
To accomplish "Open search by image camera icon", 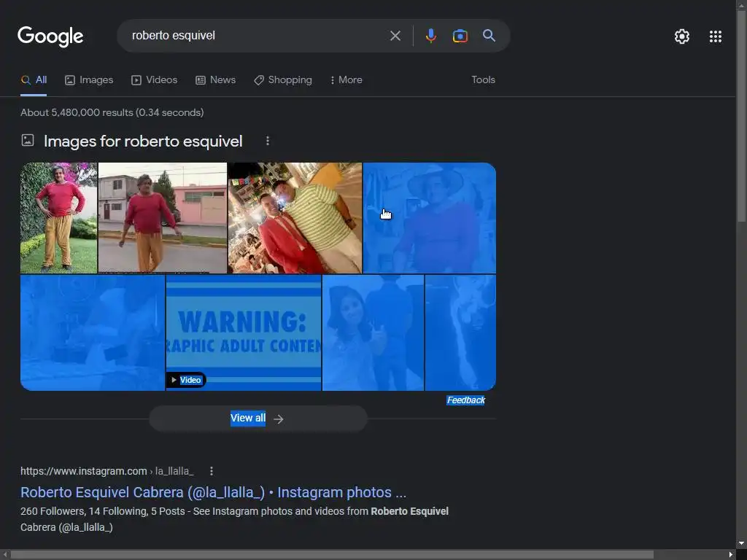I will click(460, 36).
